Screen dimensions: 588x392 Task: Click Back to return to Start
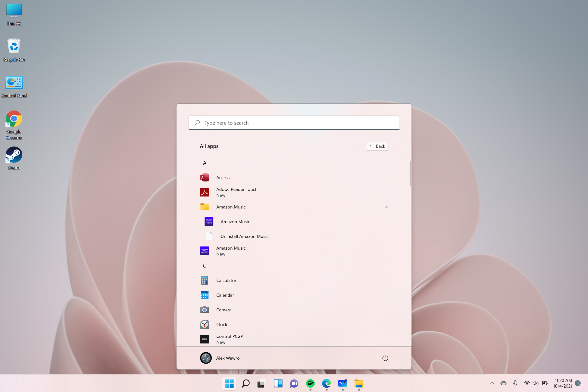pyautogui.click(x=377, y=146)
